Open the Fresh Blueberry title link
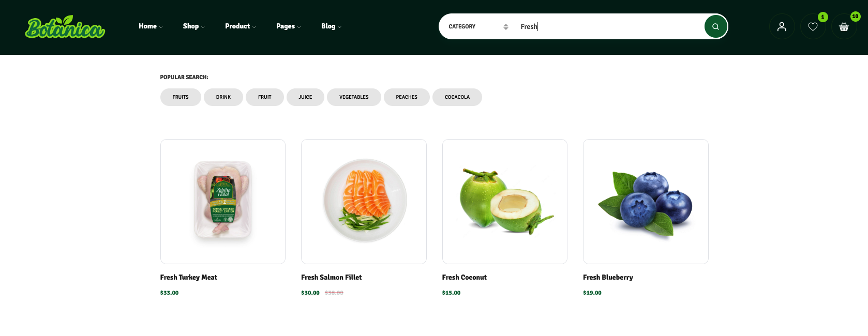 pyautogui.click(x=608, y=278)
